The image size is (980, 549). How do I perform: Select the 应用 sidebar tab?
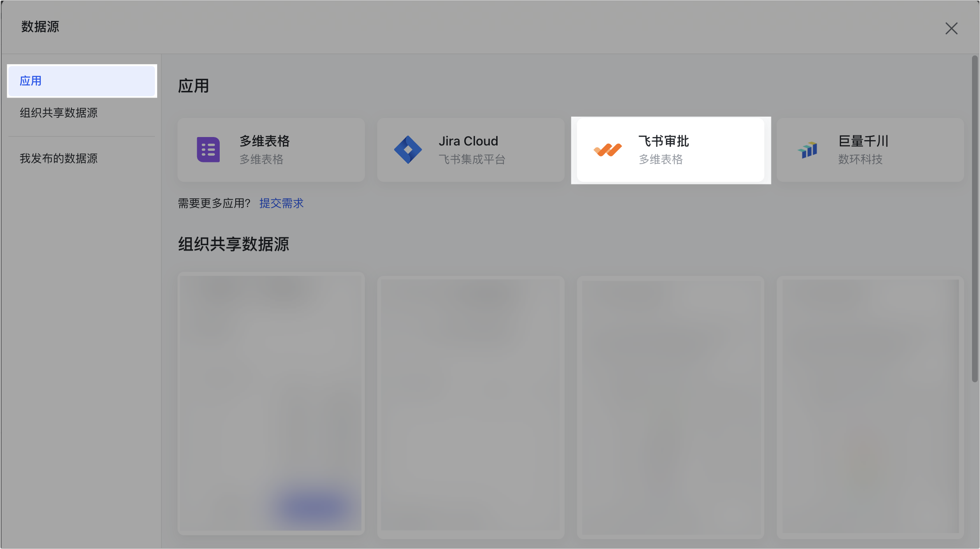pos(82,81)
